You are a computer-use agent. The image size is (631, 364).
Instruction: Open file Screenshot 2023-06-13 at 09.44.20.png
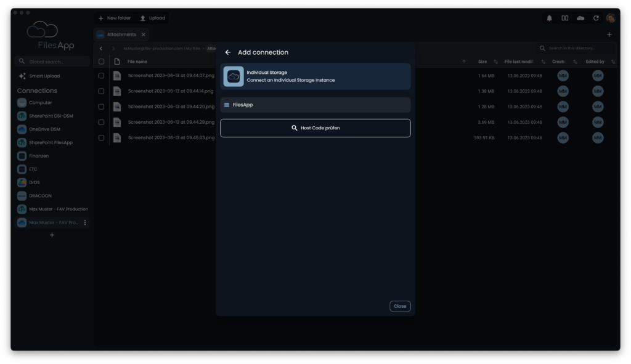pos(171,107)
